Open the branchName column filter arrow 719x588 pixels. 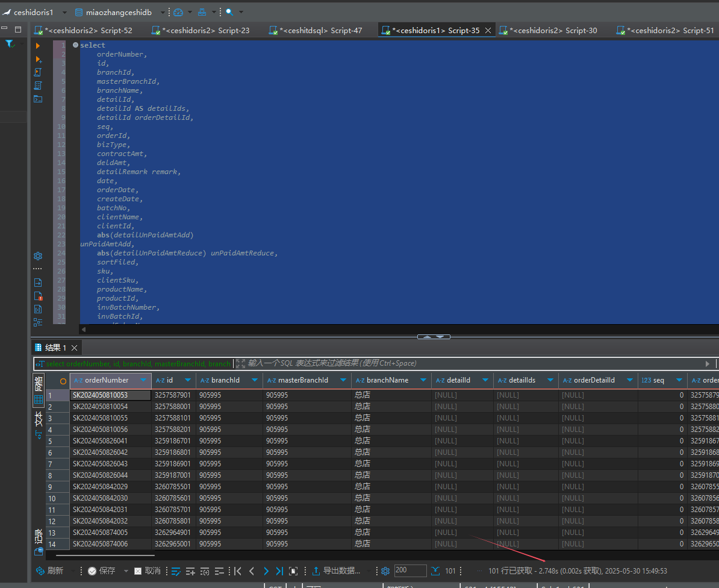point(423,380)
